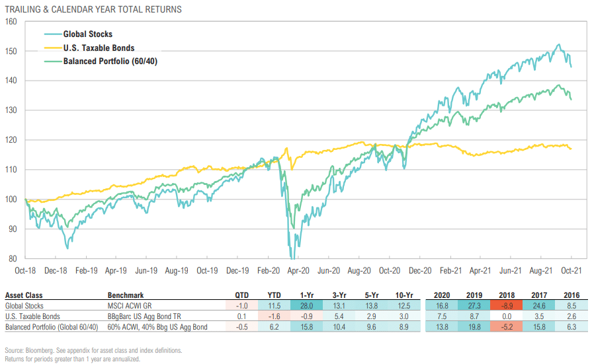Click the Balanced Portfolio (Global 60/40) row label
Viewport: 592px width, 364px height.
52,327
